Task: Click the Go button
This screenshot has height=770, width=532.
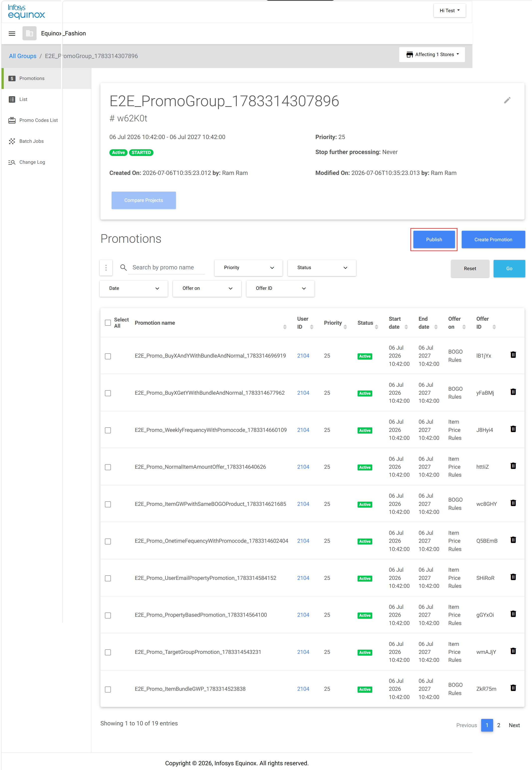Action: tap(509, 269)
